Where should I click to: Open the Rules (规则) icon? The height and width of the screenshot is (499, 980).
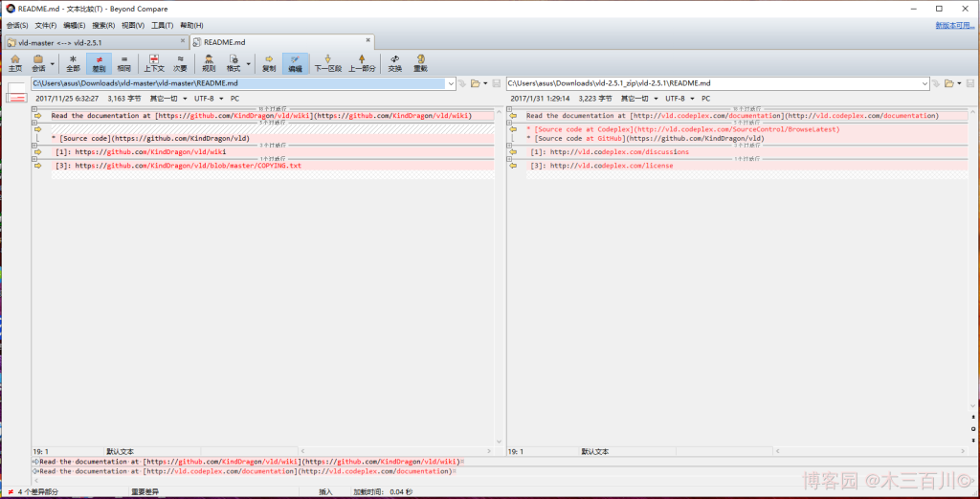click(209, 63)
